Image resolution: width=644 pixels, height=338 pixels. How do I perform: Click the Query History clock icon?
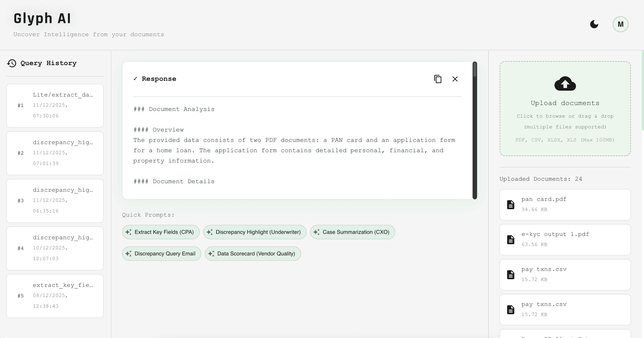tap(11, 63)
